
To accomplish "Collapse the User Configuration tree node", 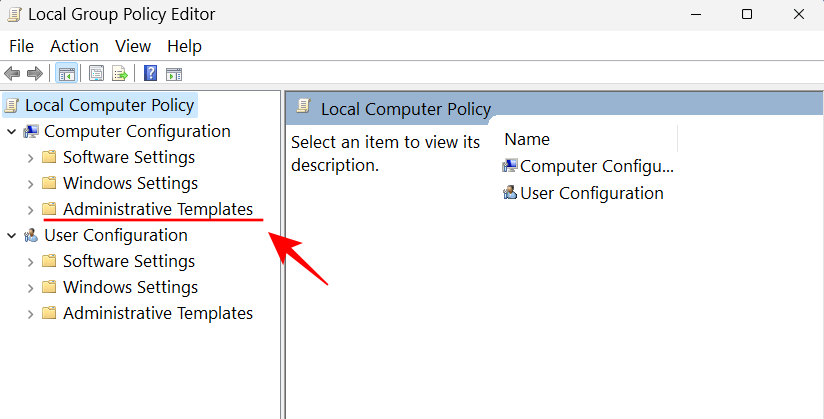I will tap(11, 236).
